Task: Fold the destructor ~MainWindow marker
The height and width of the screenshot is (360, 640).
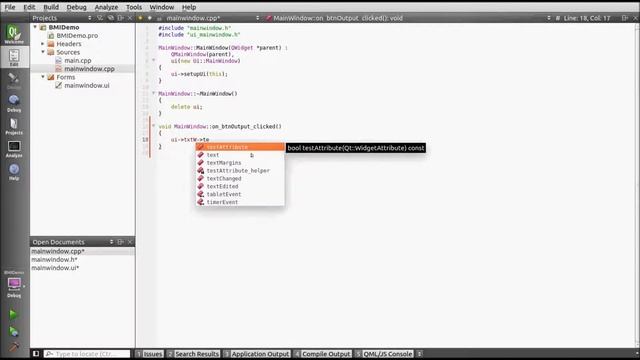Action: click(x=154, y=93)
